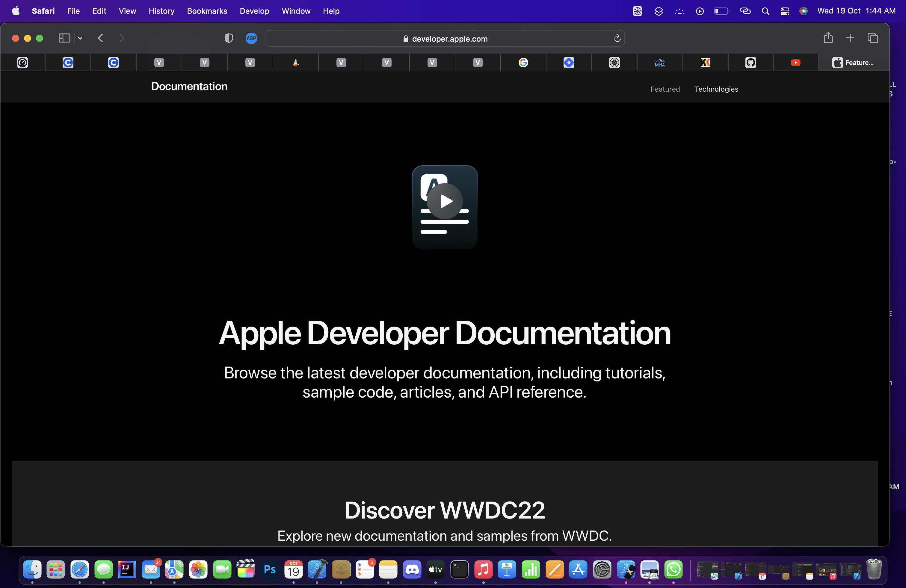The height and width of the screenshot is (588, 906).
Task: Click the developer.apple.com address bar
Action: pyautogui.click(x=445, y=38)
